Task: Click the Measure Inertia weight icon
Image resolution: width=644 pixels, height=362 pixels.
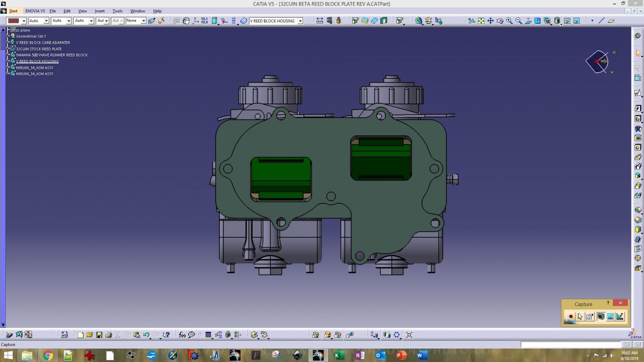Action: (x=338, y=21)
